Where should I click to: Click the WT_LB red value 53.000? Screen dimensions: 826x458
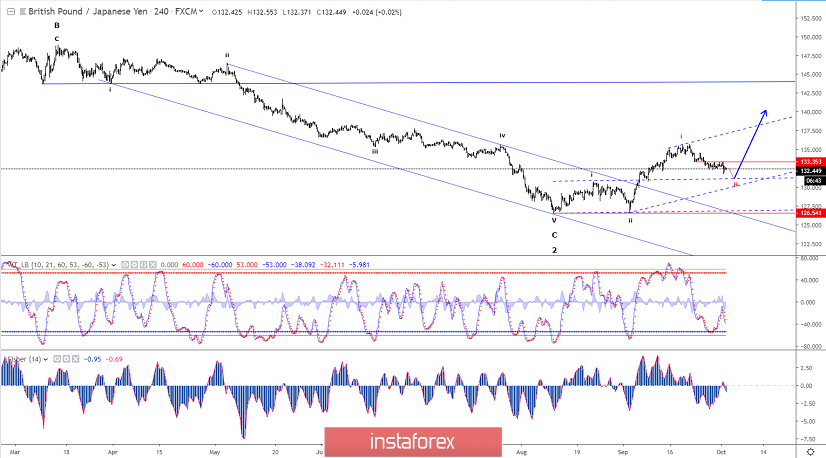[x=247, y=265]
